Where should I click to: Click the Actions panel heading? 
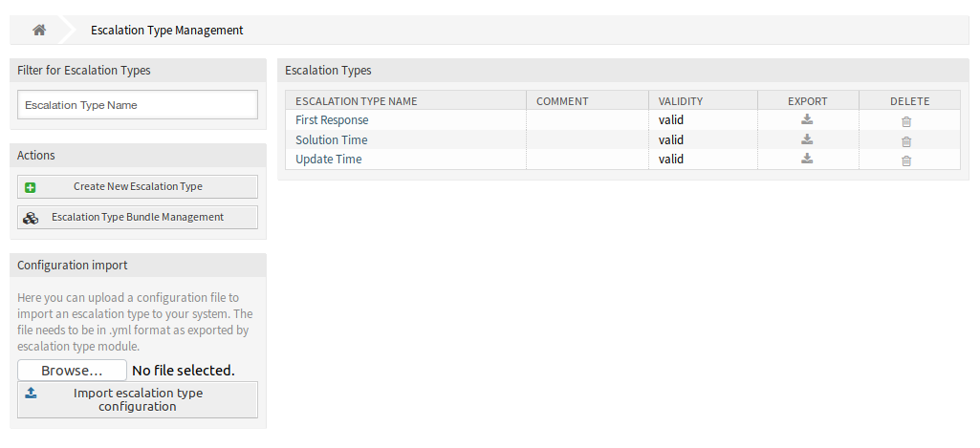coord(36,156)
